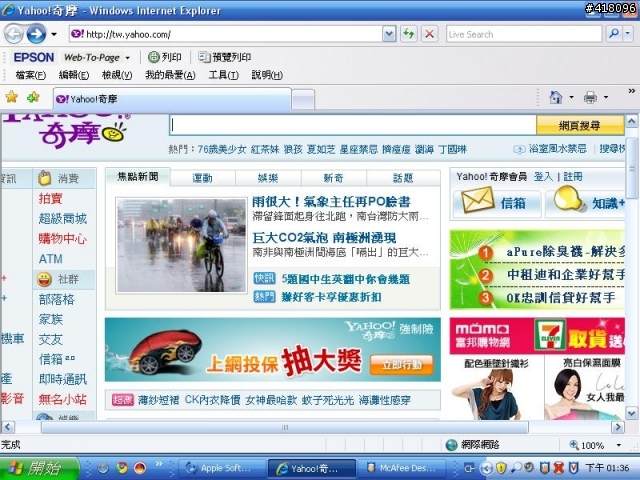Open 拍賣 in the sidebar
Image resolution: width=640 pixels, height=480 pixels.
(51, 199)
